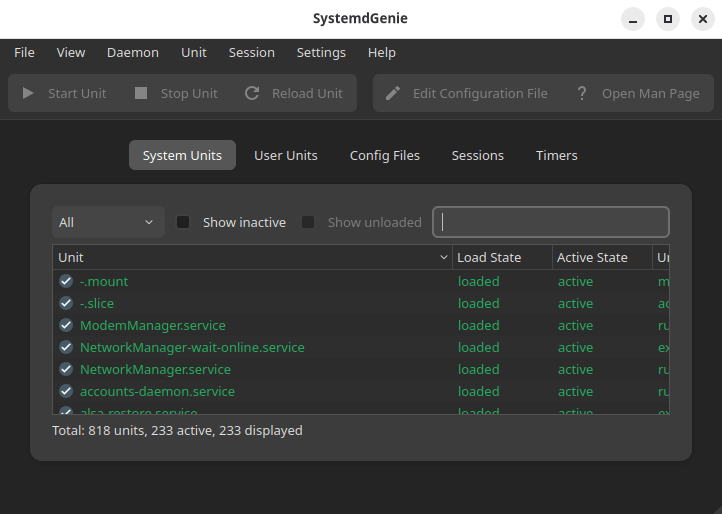The width and height of the screenshot is (722, 514).
Task: Toggle the Show unloaded checkbox
Action: coord(308,222)
